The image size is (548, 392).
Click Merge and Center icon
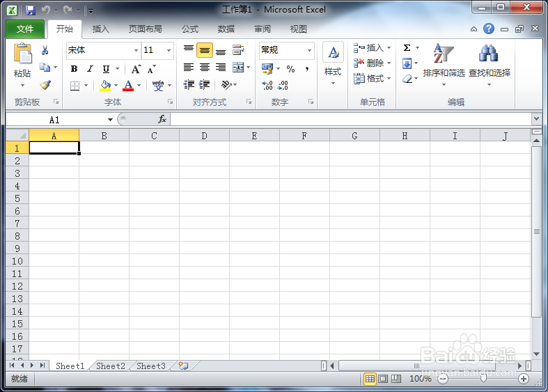tap(238, 67)
